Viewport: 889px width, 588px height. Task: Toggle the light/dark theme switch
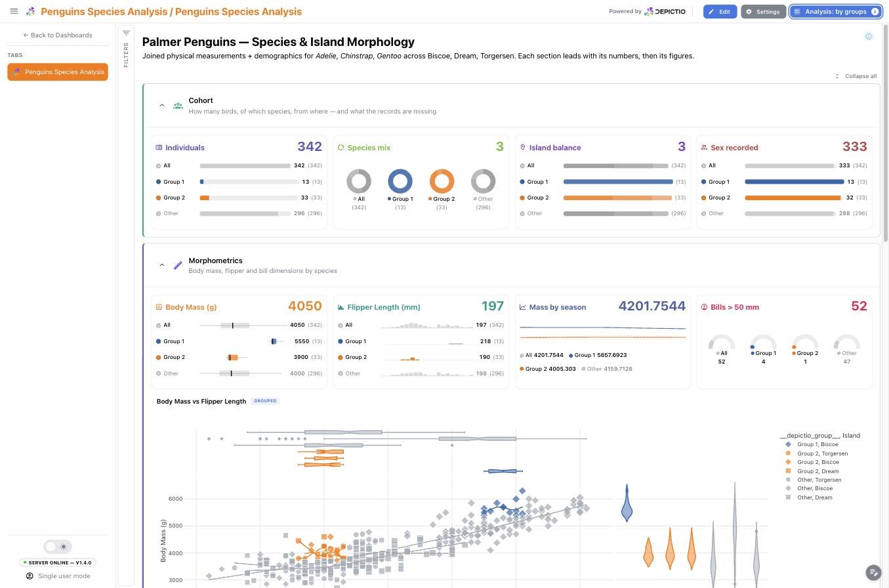pyautogui.click(x=58, y=547)
